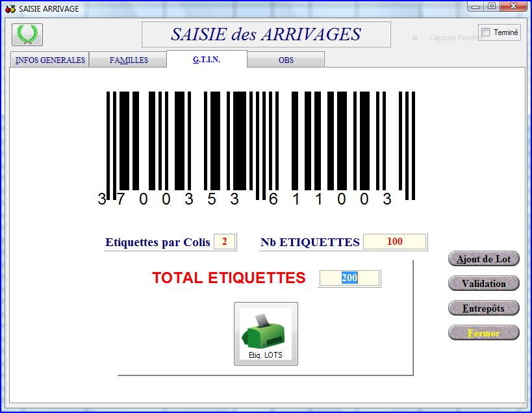Viewport: 532px width, 413px height.
Task: Open the FAMILLES tab
Action: pos(128,60)
